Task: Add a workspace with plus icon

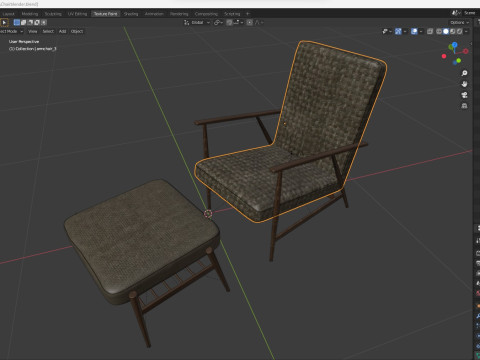Action: tap(248, 14)
